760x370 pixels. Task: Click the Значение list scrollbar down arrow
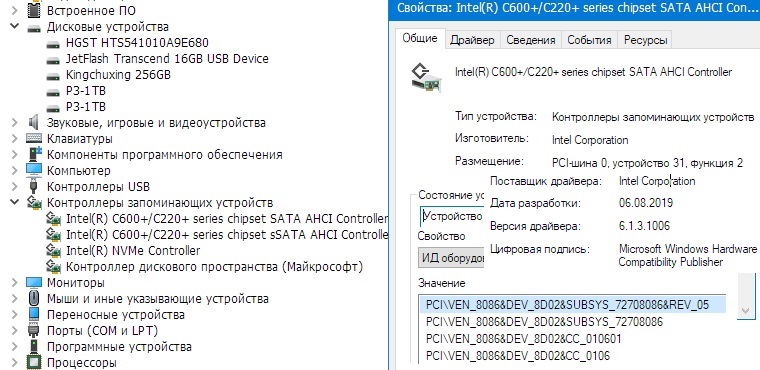coord(745,311)
